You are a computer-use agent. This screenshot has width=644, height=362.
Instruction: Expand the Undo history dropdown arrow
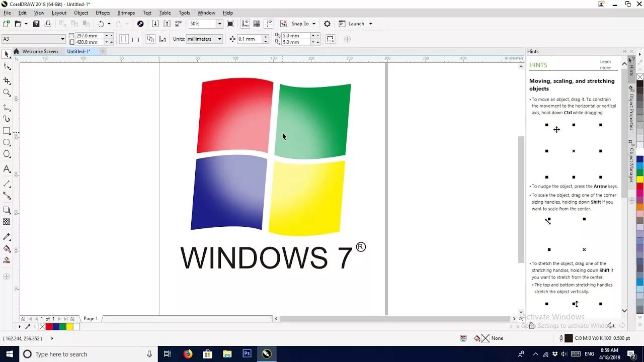click(x=109, y=24)
